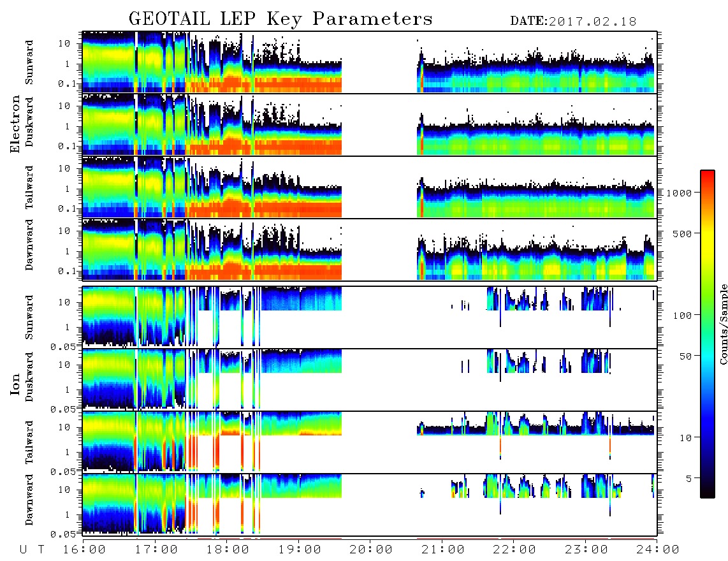The width and height of the screenshot is (728, 561).
Task: Click the colorbar tick label '50'
Action: [x=685, y=356]
